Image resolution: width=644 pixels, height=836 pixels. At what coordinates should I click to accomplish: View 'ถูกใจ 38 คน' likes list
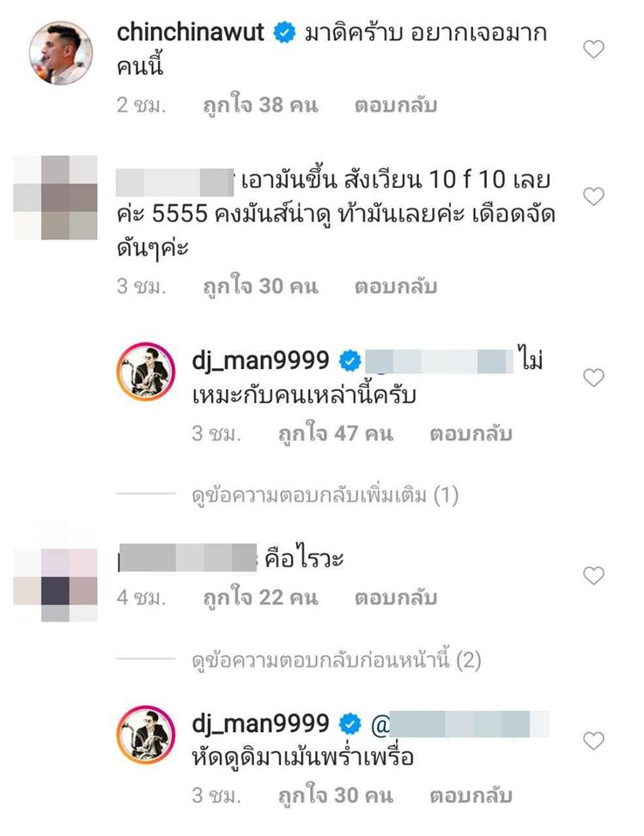[260, 105]
